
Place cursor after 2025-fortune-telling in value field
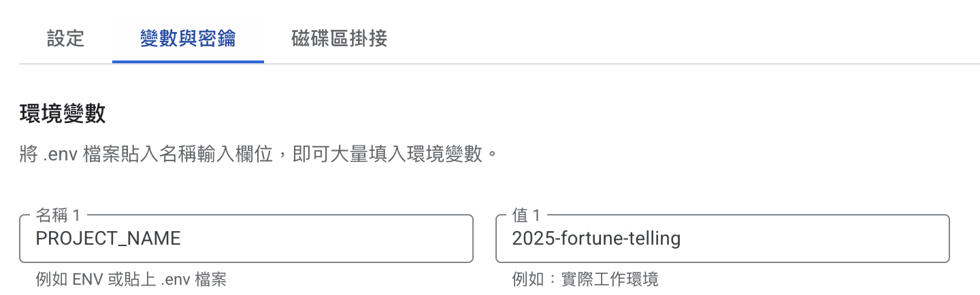pos(683,239)
